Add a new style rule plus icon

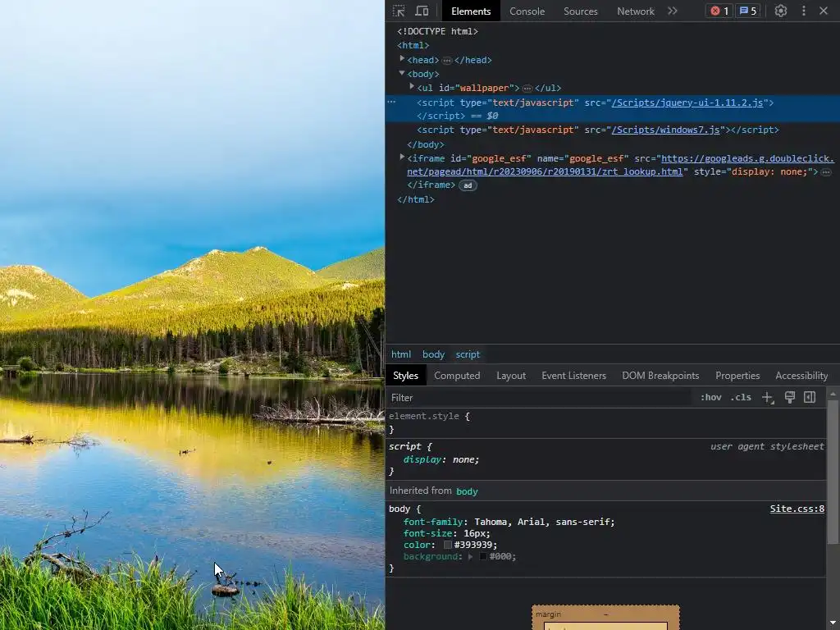click(768, 398)
